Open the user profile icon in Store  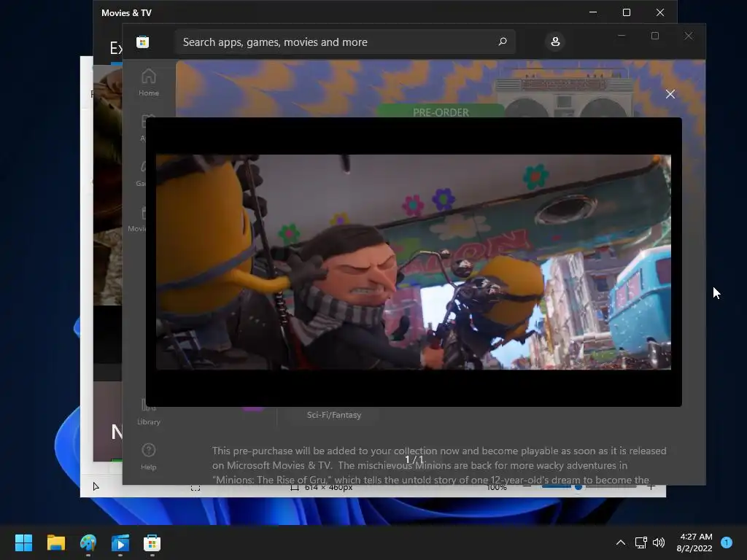555,42
